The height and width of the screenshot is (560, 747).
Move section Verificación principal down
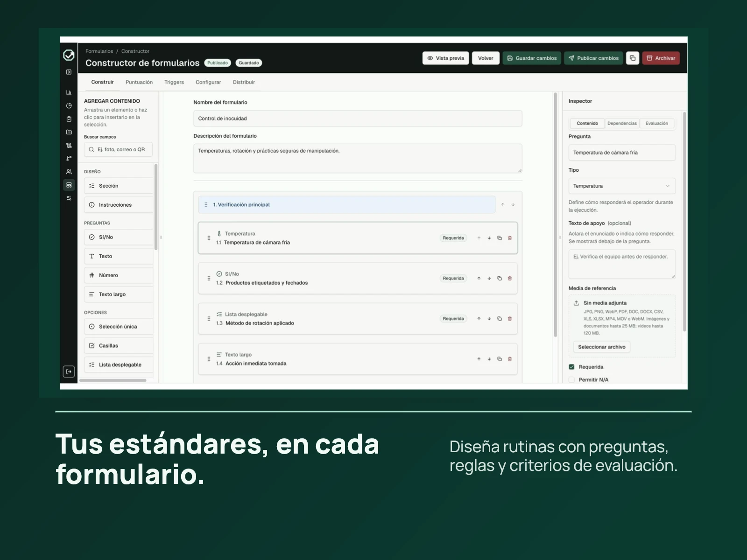pyautogui.click(x=513, y=205)
